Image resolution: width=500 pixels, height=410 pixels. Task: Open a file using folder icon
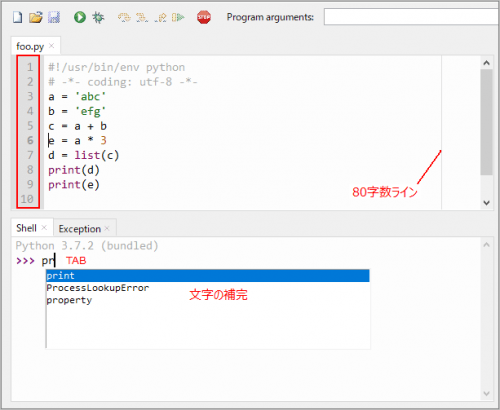[36, 17]
